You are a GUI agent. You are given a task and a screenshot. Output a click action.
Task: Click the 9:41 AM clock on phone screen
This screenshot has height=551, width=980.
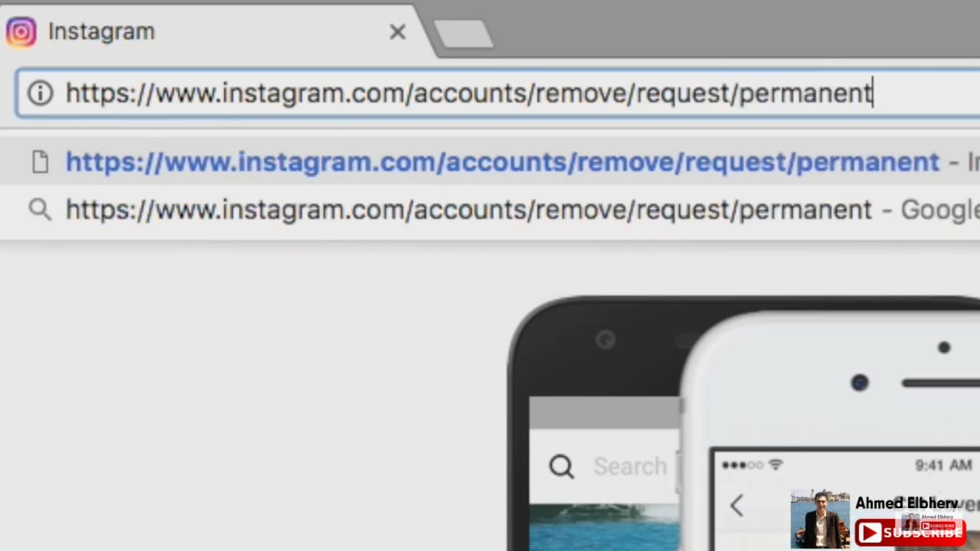943,465
